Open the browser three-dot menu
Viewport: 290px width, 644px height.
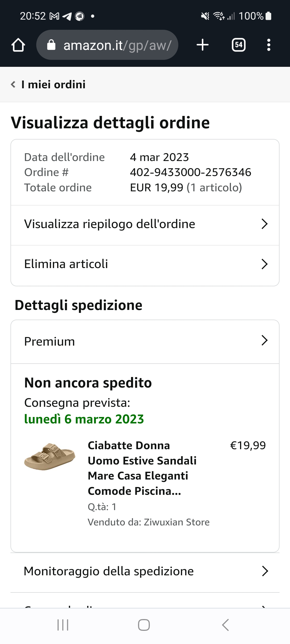pos(269,45)
